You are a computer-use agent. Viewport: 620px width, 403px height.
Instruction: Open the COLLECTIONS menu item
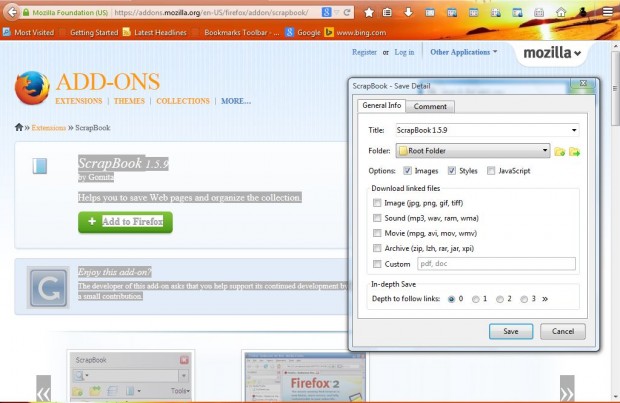183,101
